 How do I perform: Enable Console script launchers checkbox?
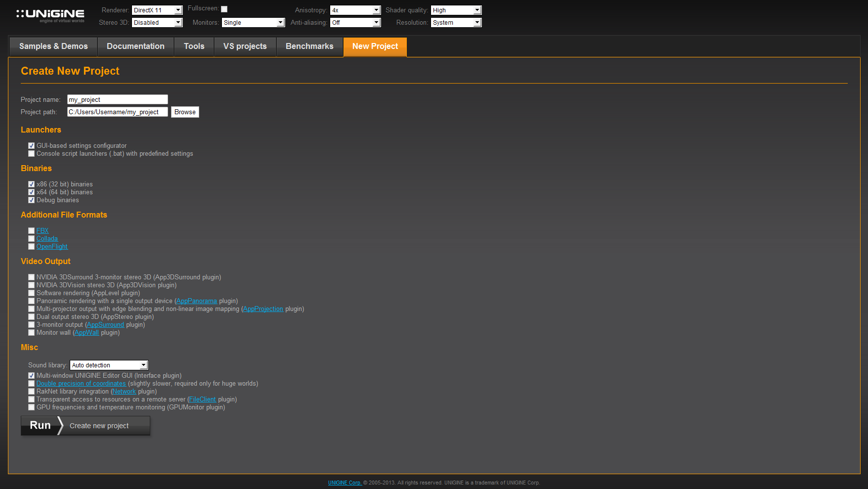(x=32, y=153)
